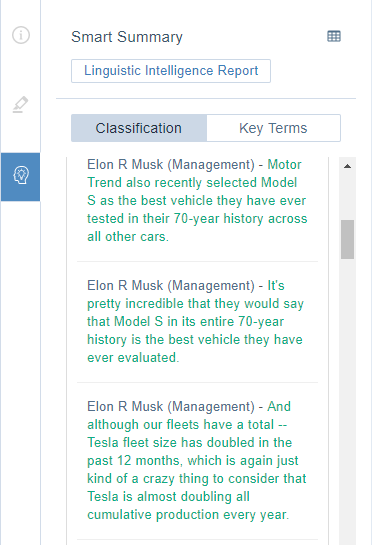Screen dimensions: 372x545
Task: Select the highlighter annotation icon
Action: (x=20, y=105)
